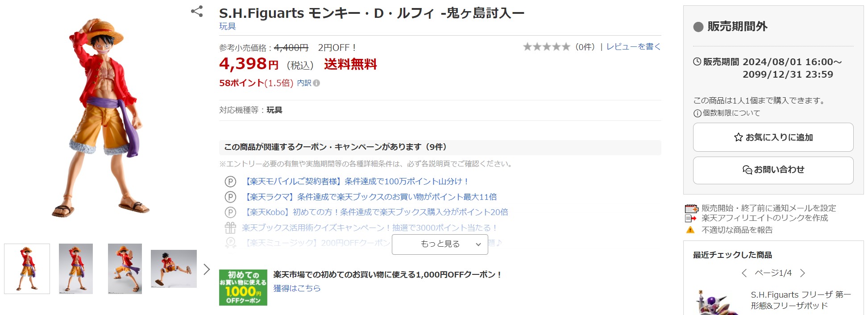Click point icon beside 楽天Kobo campaign

click(x=230, y=212)
